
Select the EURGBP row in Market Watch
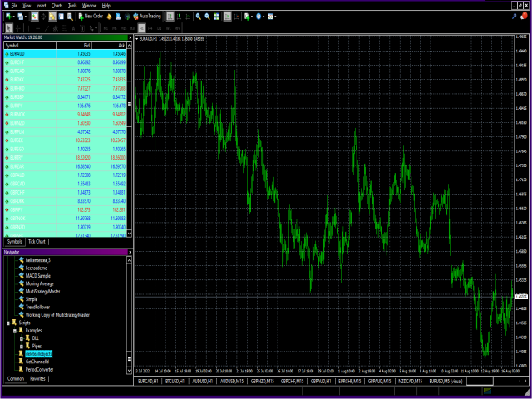click(x=65, y=97)
